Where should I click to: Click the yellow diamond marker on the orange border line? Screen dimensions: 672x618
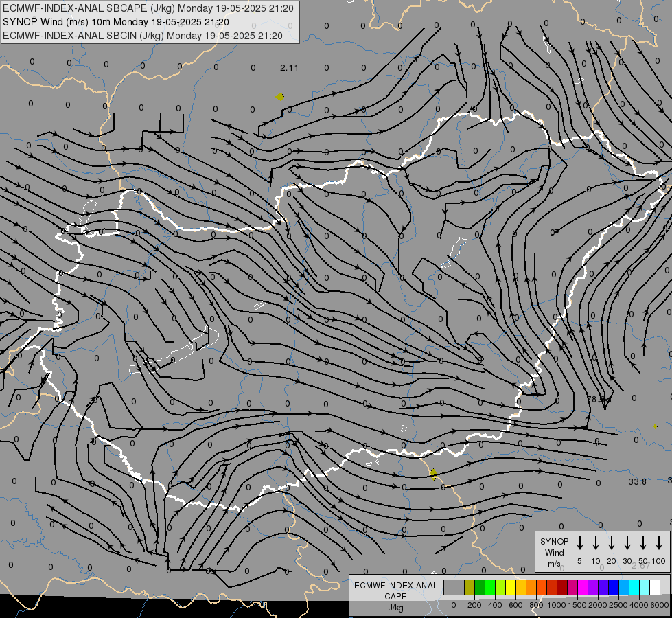433,474
